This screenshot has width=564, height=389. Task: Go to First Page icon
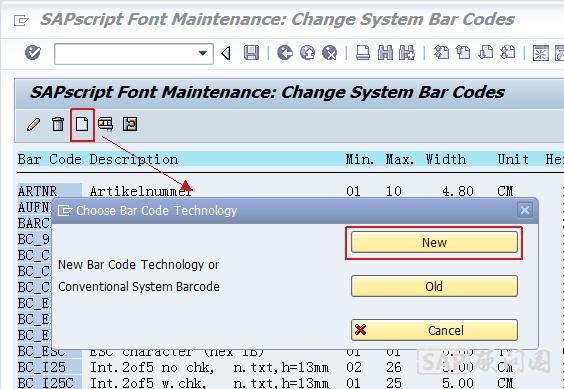pos(441,53)
